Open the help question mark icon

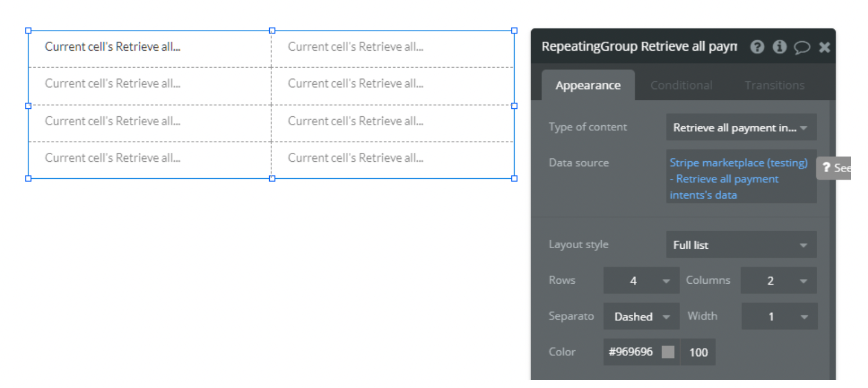(x=757, y=47)
